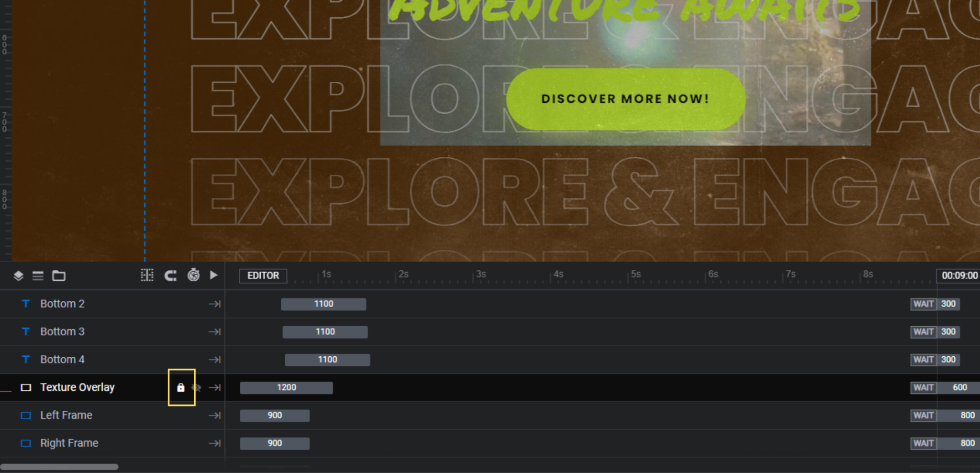Screen dimensions: 980x473
Task: Click the 300 out-animation value on Bottom 3
Action: point(948,331)
